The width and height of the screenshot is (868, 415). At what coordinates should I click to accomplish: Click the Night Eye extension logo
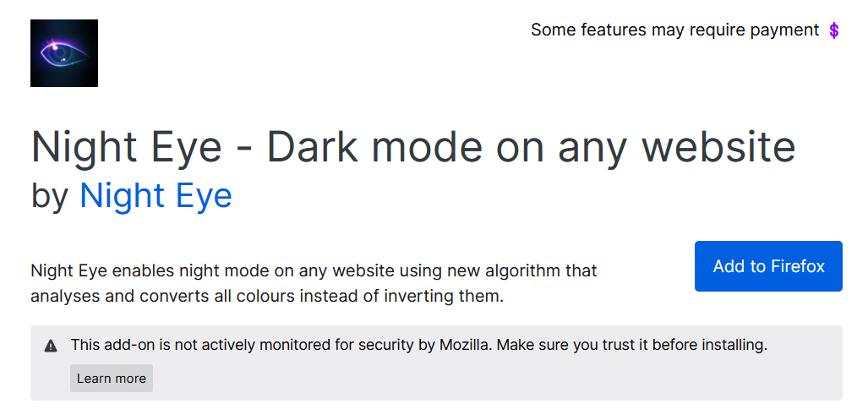tap(64, 53)
